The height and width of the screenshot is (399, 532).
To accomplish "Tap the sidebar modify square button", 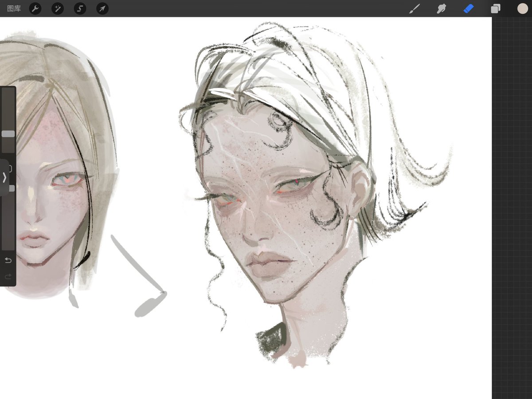I will tap(10, 169).
